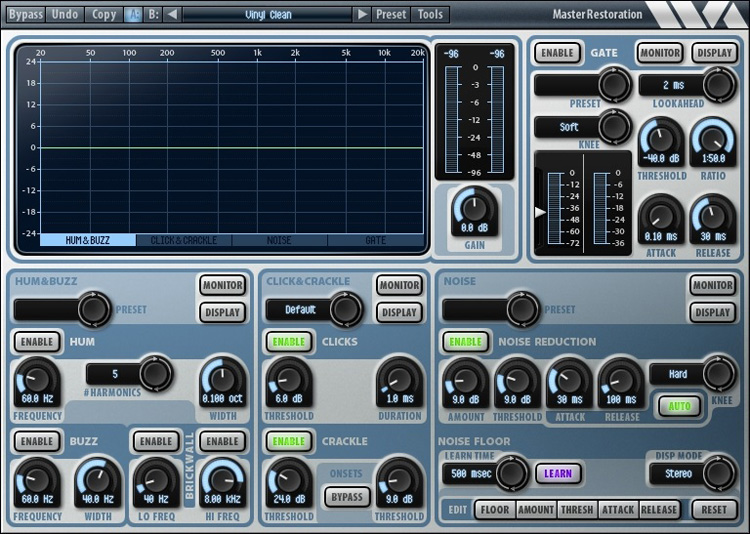
Task: Open the Vinyl Clean preset name field
Action: 268,15
